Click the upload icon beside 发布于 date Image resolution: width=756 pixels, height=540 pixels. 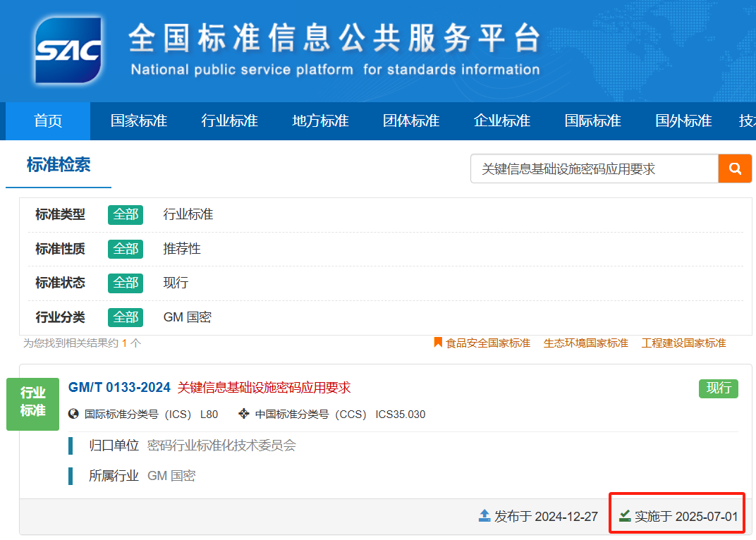[484, 516]
